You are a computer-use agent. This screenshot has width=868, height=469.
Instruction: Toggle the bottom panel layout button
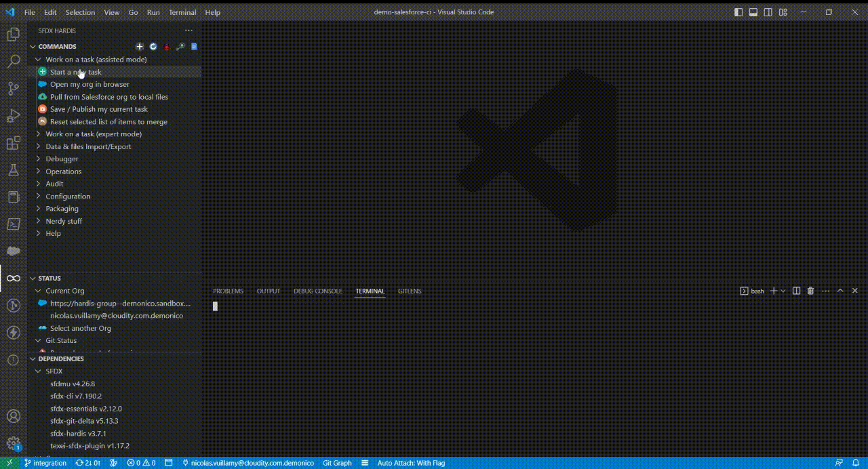(x=753, y=12)
